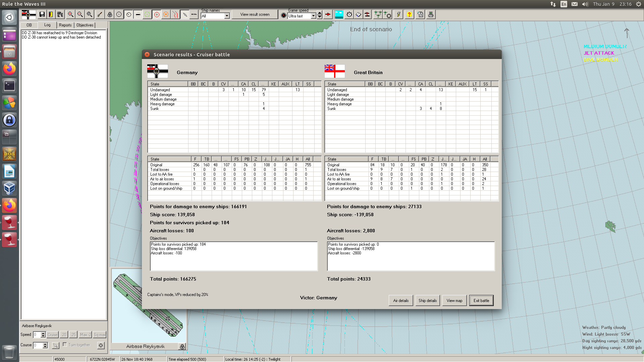This screenshot has height=362, width=644.
Task: Click the Sq max speed button
Action: [x=100, y=335]
